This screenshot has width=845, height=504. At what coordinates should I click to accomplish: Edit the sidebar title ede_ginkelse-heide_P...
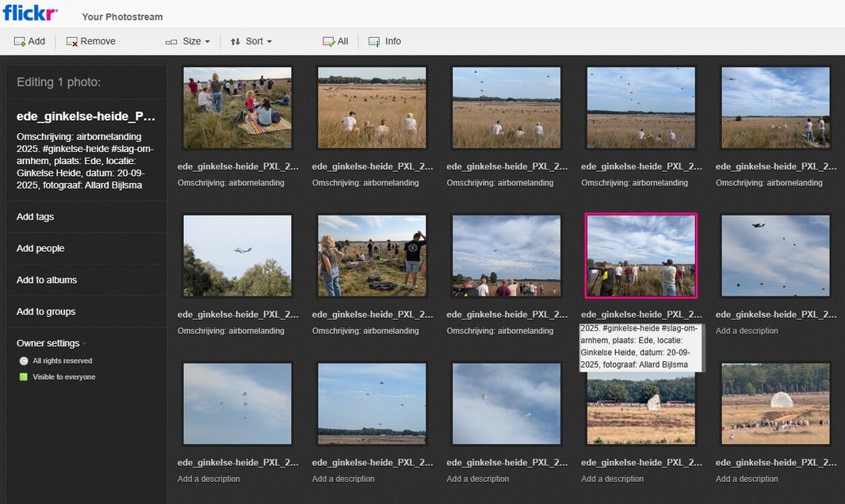click(86, 116)
